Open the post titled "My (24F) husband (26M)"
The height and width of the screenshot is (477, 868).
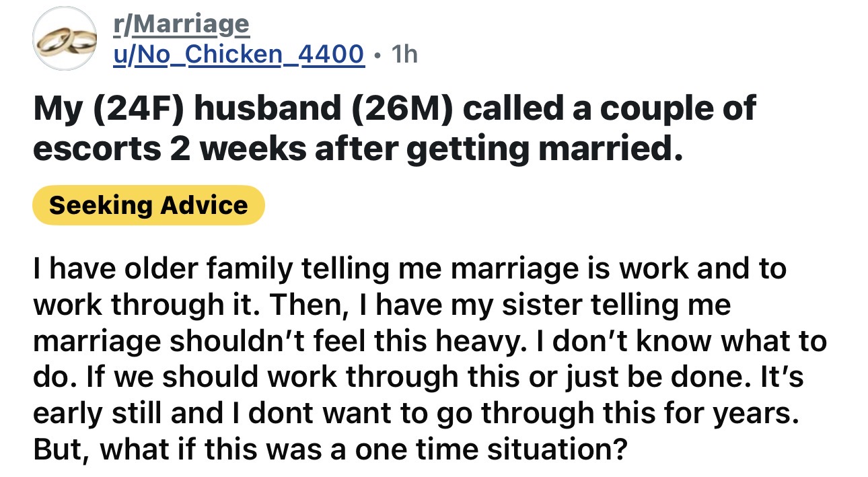[394, 128]
